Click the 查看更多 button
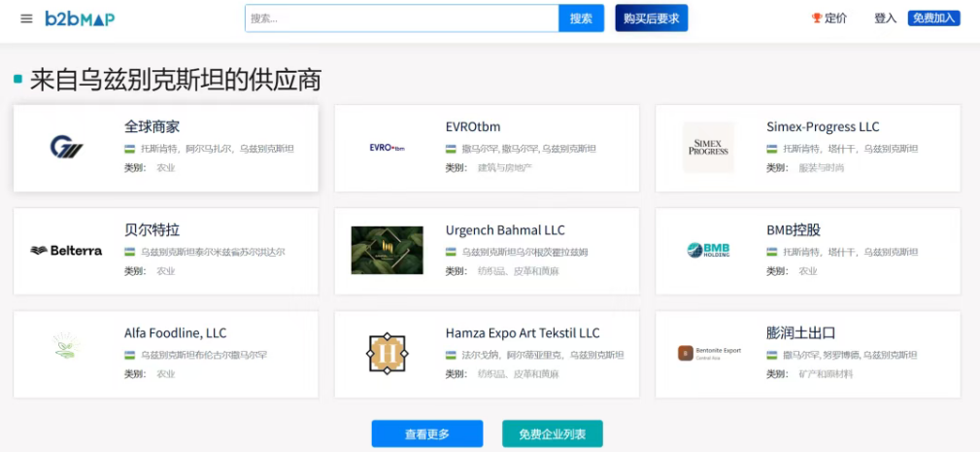This screenshot has height=452, width=980. (427, 434)
